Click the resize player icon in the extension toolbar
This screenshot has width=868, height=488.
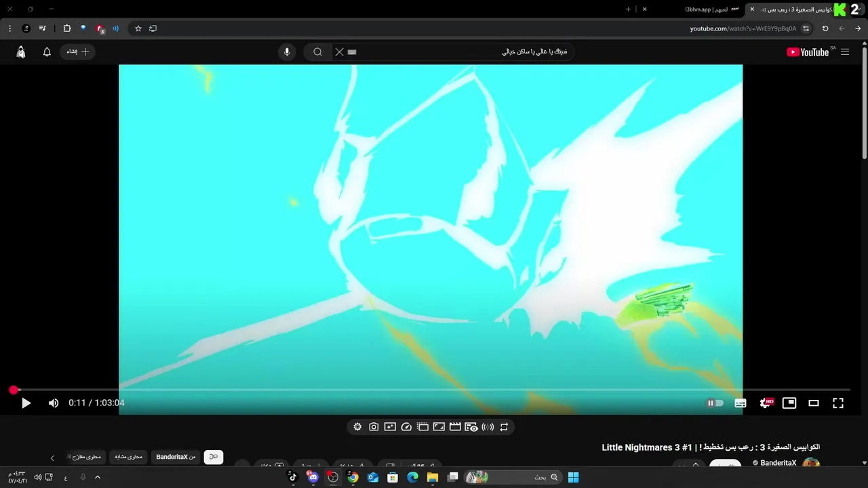[439, 427]
